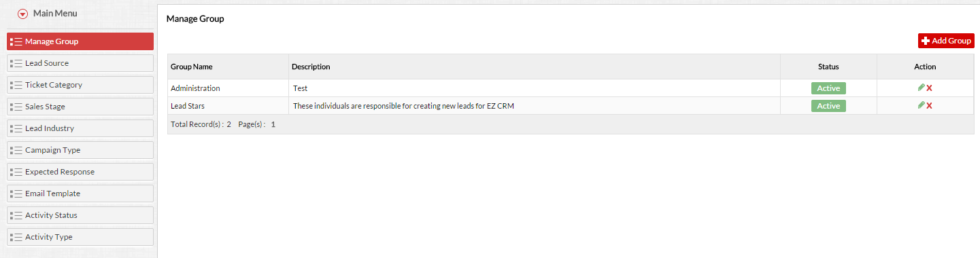Open Email Template section
This screenshot has width=980, height=258.
coord(80,193)
